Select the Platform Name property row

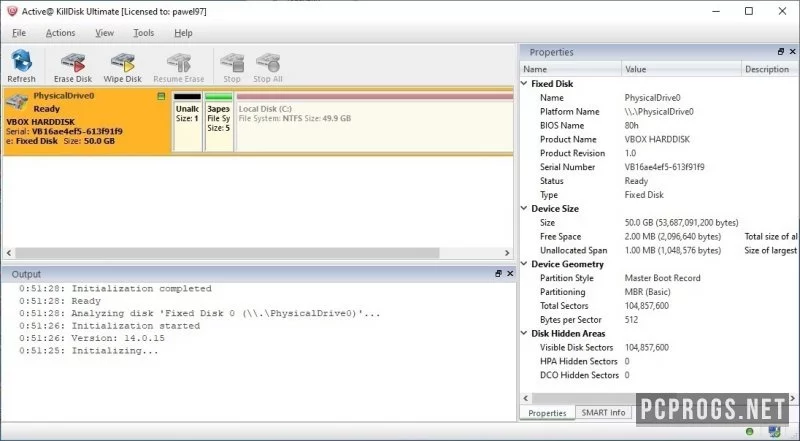pos(658,111)
